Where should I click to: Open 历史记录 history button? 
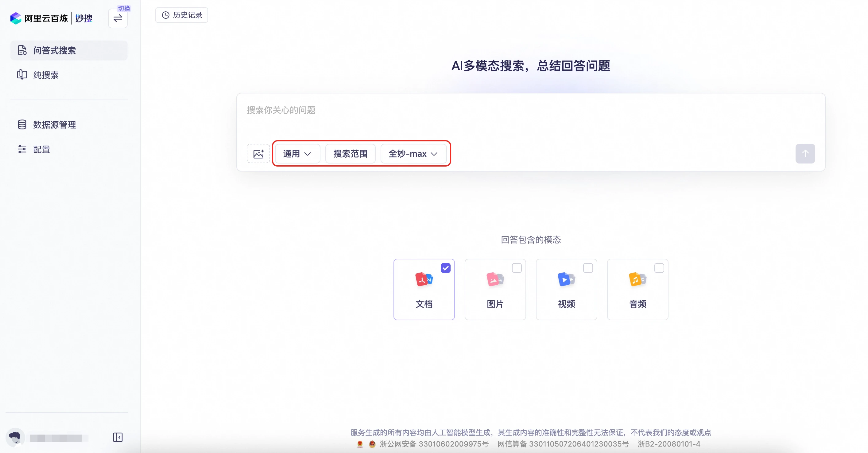point(182,15)
